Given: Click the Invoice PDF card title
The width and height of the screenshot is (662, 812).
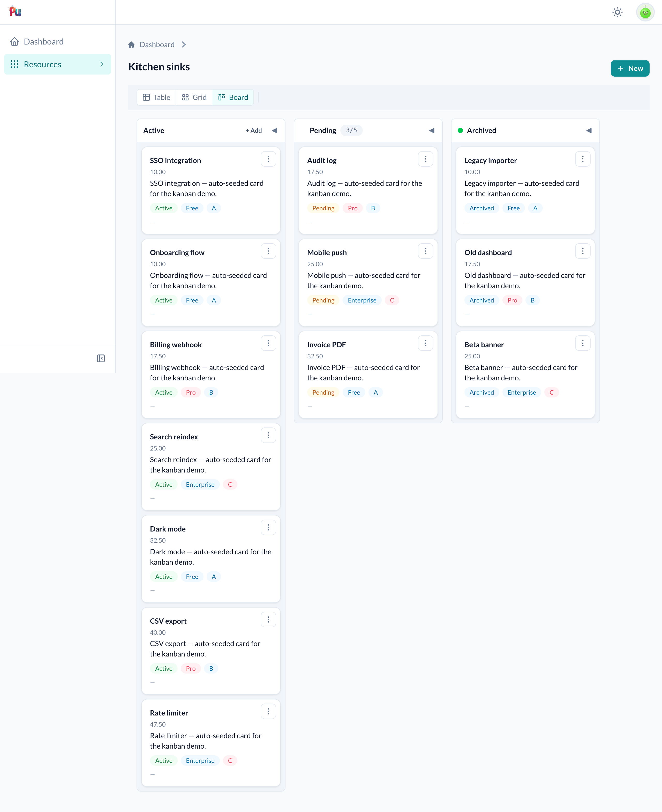Looking at the screenshot, I should coord(326,345).
